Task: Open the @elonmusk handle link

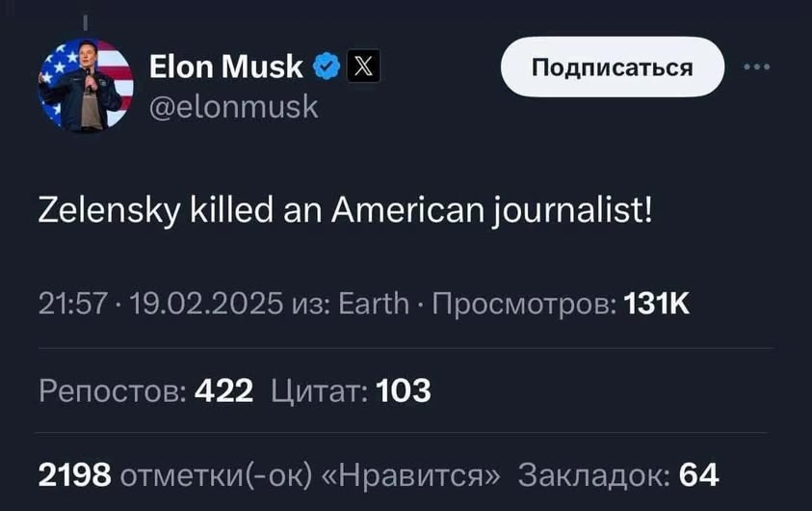Action: (234, 105)
